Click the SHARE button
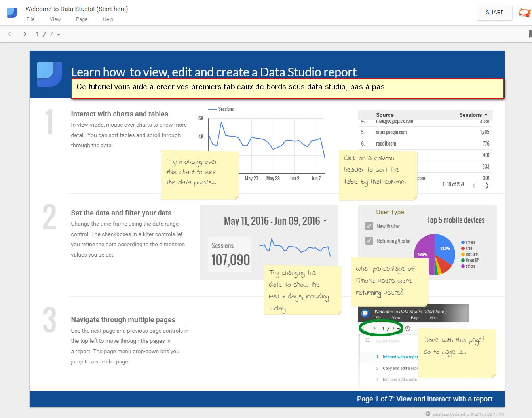Viewport: 532px width, 418px height. pos(494,13)
